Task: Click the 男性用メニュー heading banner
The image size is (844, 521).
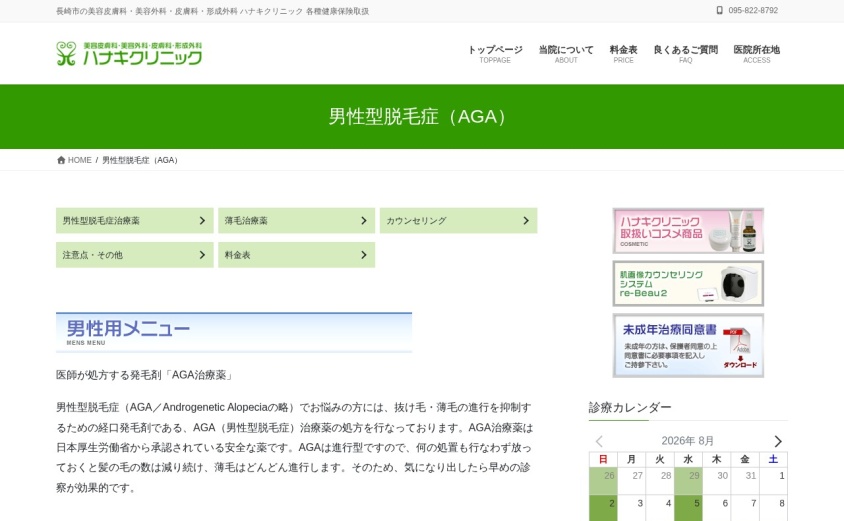Action: [x=234, y=333]
